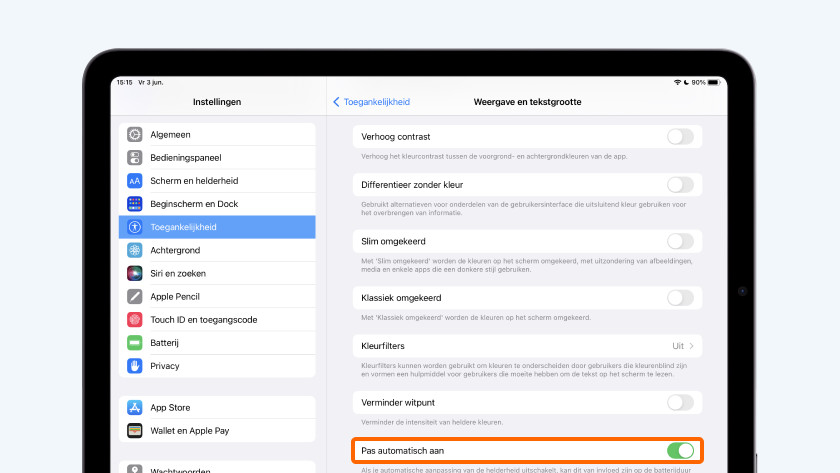
Task: Open App Store settings
Action: pyautogui.click(x=217, y=407)
